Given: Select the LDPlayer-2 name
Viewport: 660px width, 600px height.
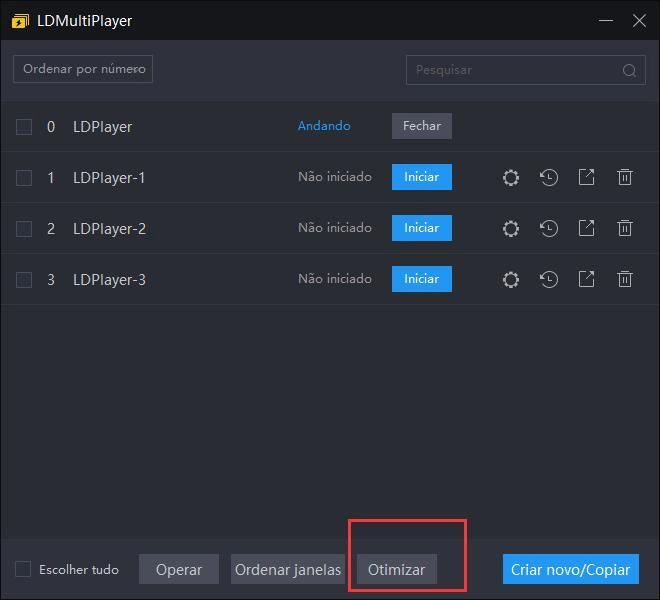Looking at the screenshot, I should pos(109,229).
